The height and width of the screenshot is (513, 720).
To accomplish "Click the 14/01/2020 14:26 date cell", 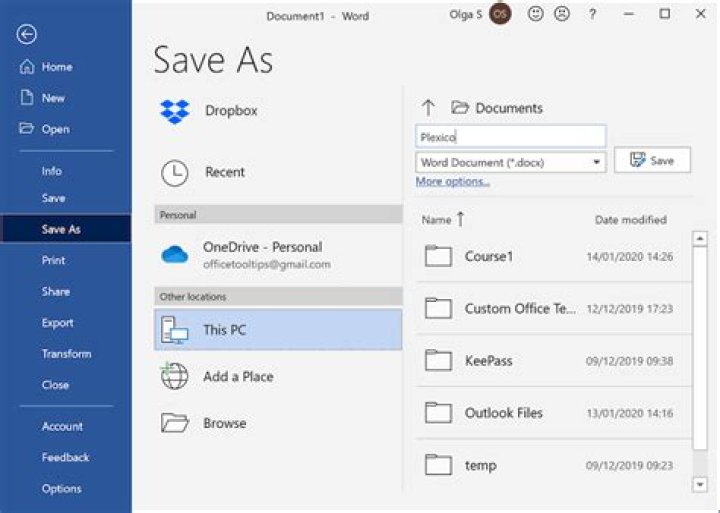I will [x=630, y=256].
